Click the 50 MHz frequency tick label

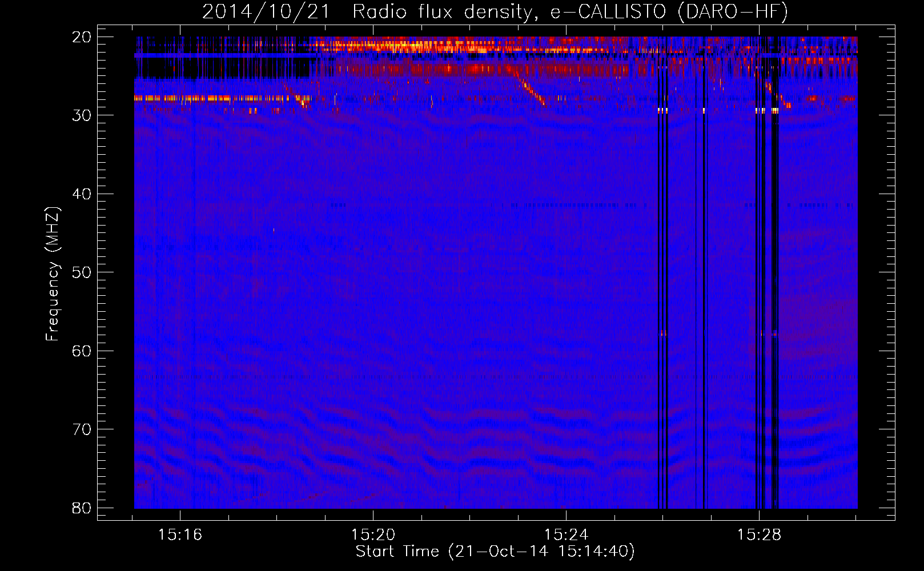click(82, 272)
